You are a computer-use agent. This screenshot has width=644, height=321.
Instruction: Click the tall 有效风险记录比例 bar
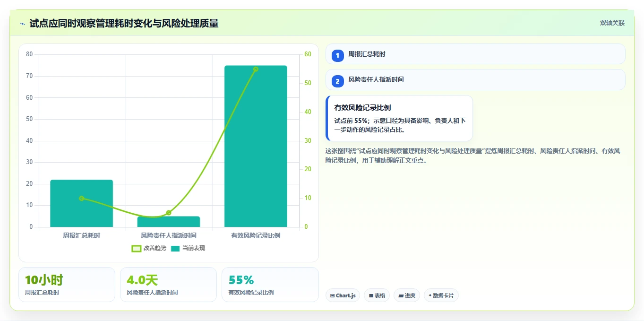click(x=256, y=146)
